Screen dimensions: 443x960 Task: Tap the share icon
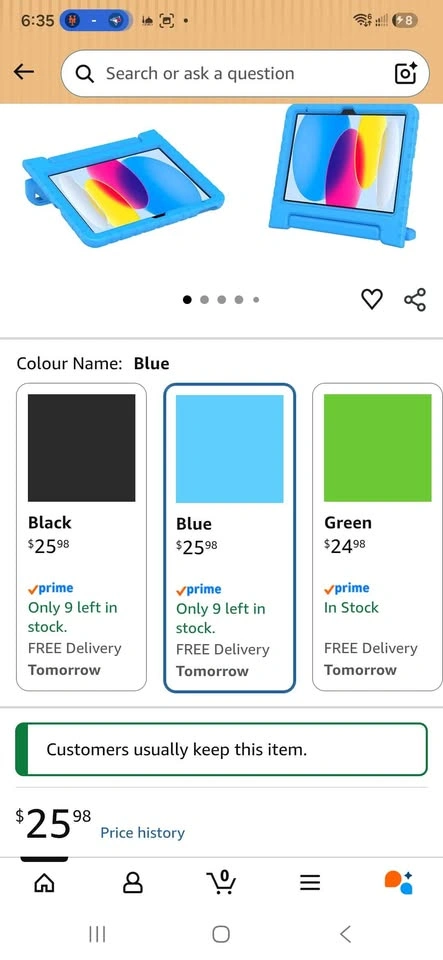pyautogui.click(x=415, y=299)
